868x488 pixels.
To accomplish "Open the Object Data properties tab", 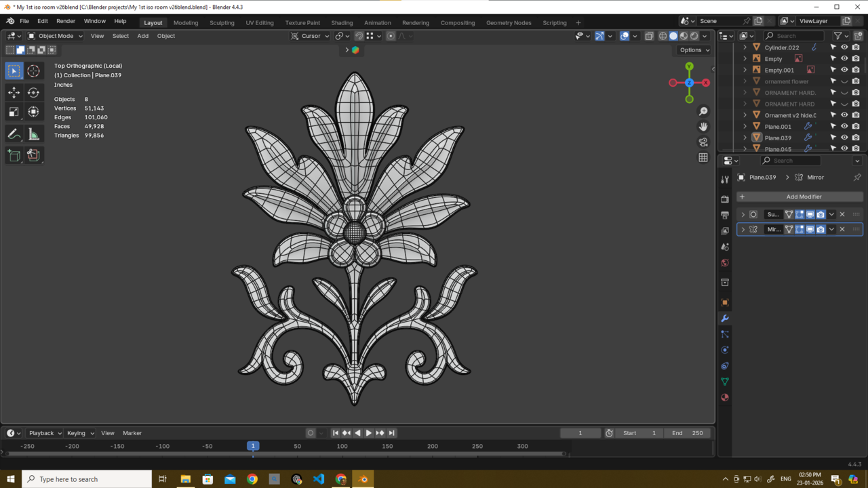I will click(725, 382).
